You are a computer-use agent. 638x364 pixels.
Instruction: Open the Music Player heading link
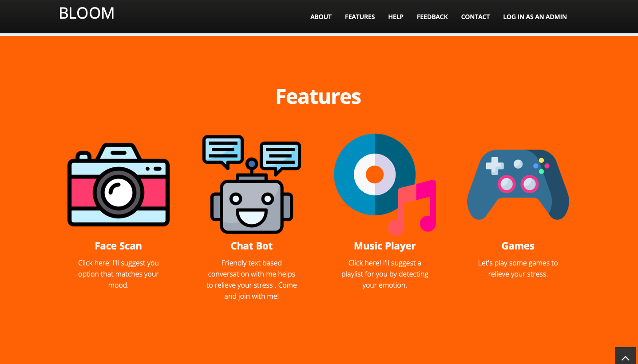coord(385,246)
